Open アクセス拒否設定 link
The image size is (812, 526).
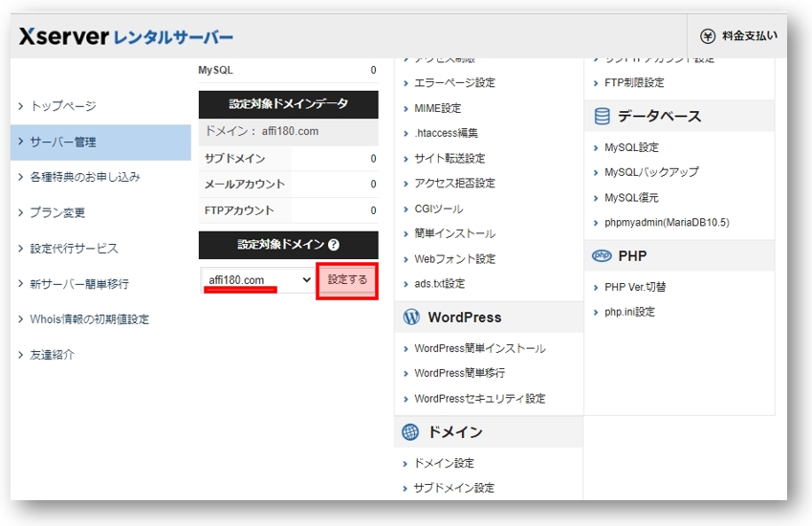454,184
